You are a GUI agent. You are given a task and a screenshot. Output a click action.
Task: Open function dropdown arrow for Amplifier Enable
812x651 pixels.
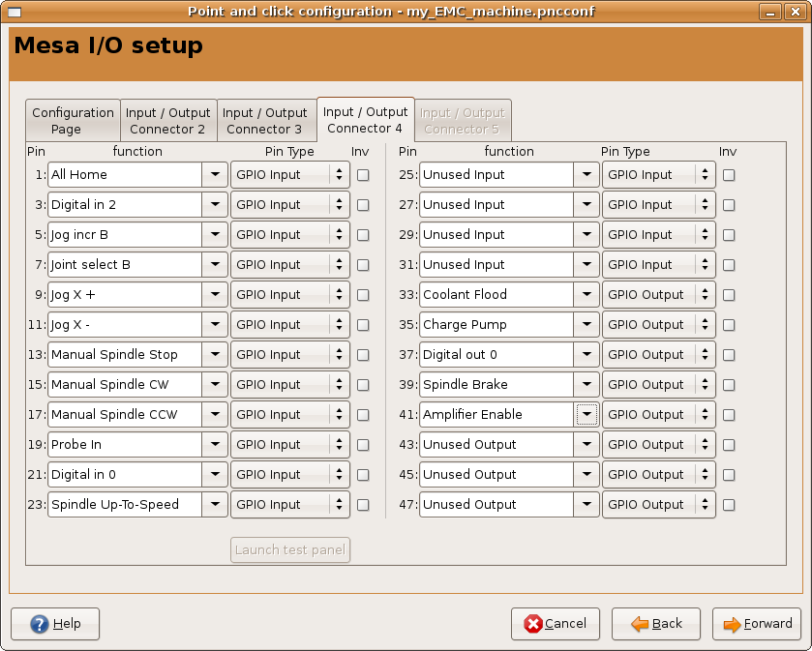(586, 415)
